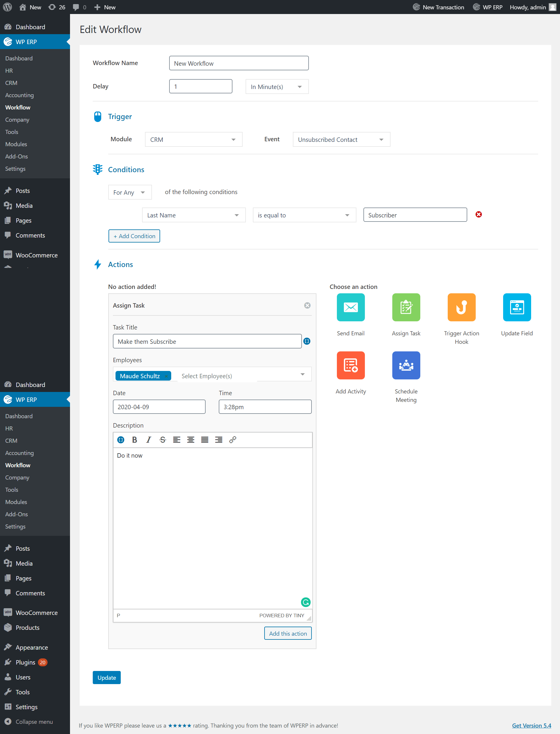This screenshot has width=560, height=734.
Task: Open WooCommerce in the sidebar menu
Action: (x=36, y=255)
